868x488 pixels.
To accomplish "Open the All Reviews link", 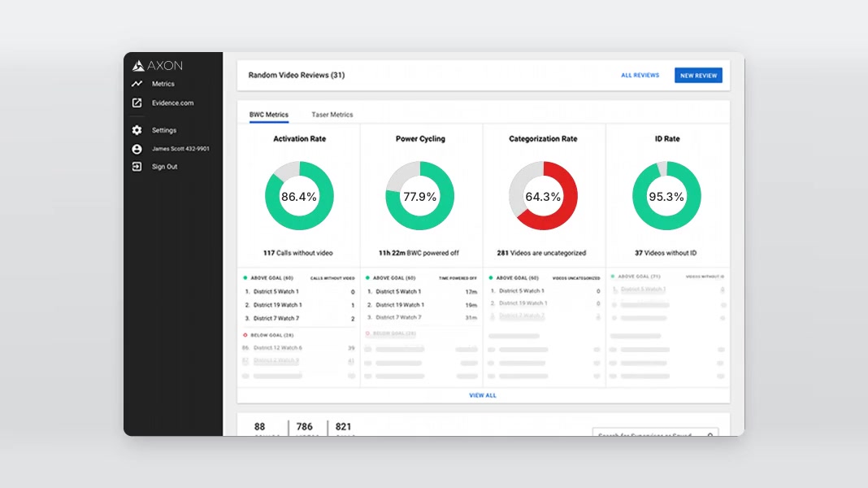I will [x=640, y=76].
